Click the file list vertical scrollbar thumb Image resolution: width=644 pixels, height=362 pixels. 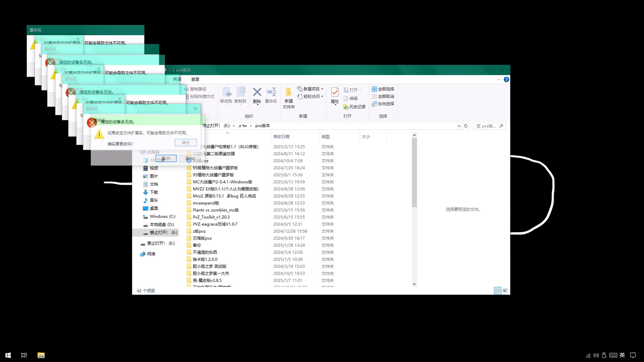click(x=414, y=173)
